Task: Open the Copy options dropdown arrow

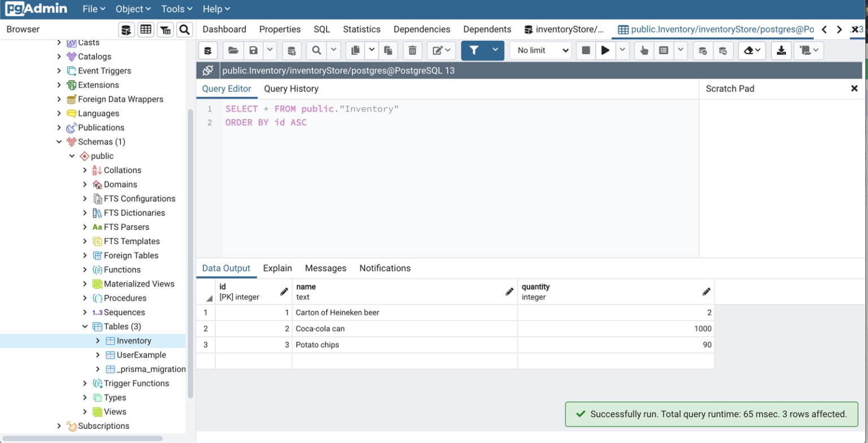Action: point(372,50)
